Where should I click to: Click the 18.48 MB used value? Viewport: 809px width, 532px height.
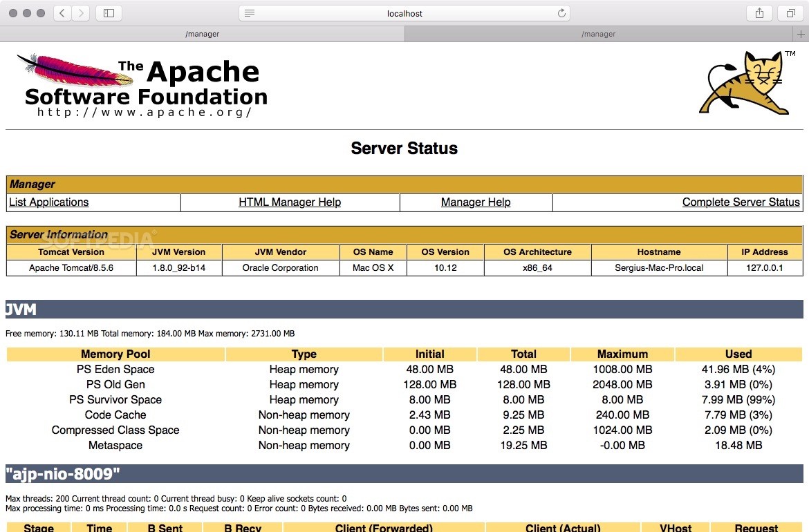(738, 446)
